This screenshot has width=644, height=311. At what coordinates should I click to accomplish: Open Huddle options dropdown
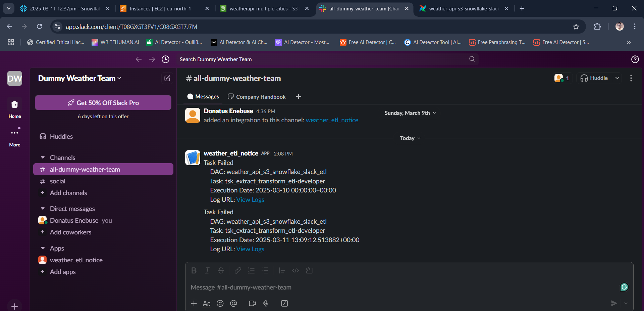tap(617, 78)
